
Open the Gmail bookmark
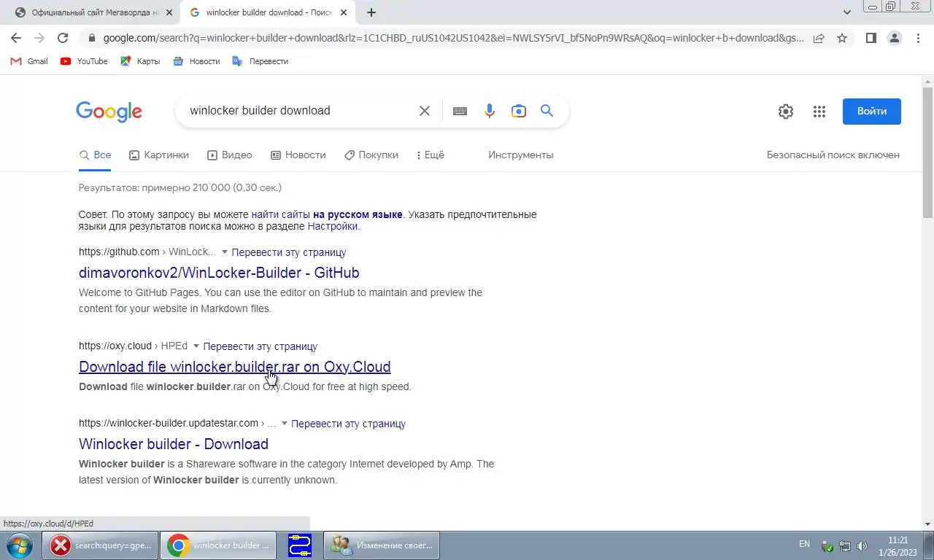(29, 61)
